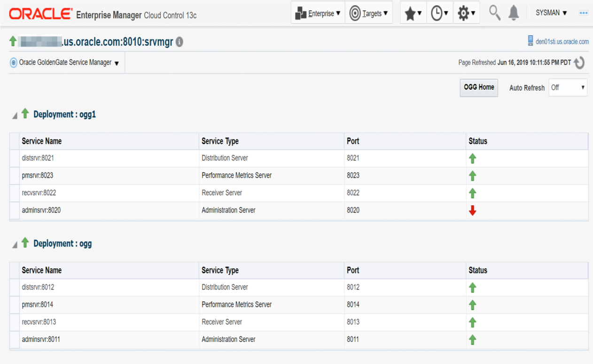Collapse the Deployment ogg1 section
Screen dimensions: 593x364
(x=15, y=116)
